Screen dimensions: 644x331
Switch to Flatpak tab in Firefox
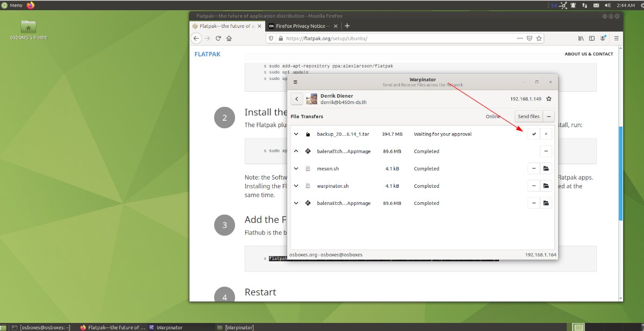click(226, 26)
